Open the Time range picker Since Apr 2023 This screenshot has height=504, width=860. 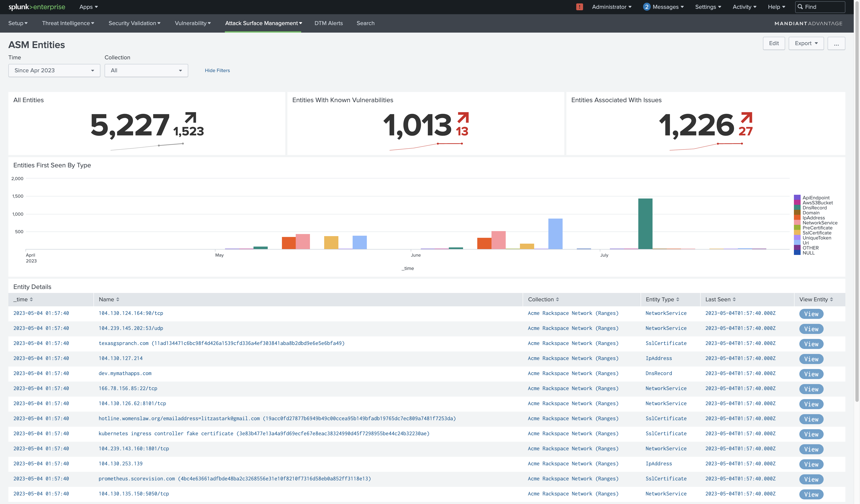[x=54, y=71]
